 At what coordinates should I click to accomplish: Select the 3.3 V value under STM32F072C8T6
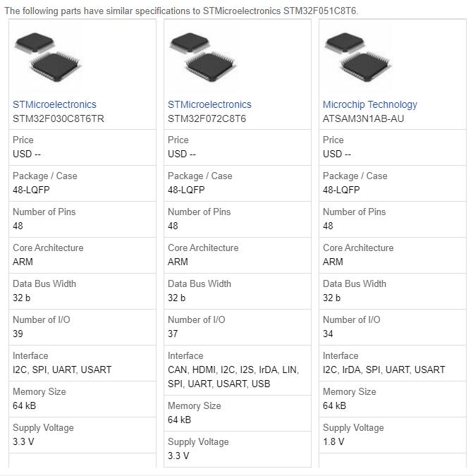click(178, 456)
